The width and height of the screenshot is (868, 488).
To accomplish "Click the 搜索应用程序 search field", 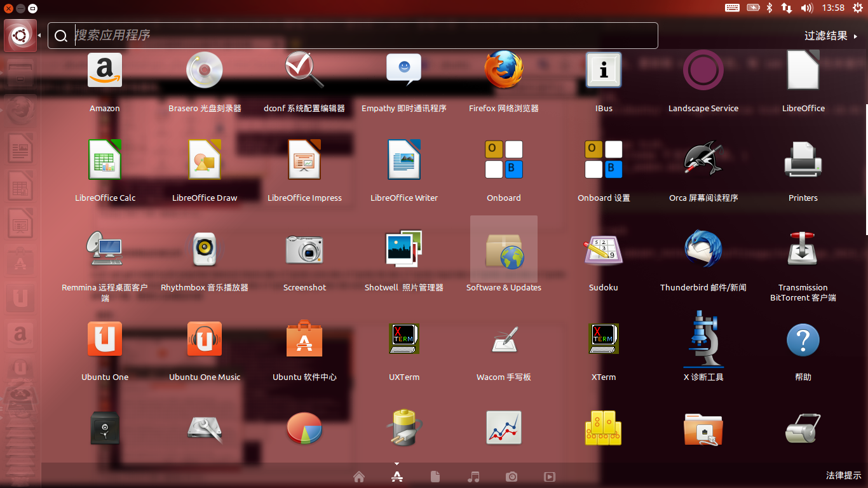I will click(353, 36).
